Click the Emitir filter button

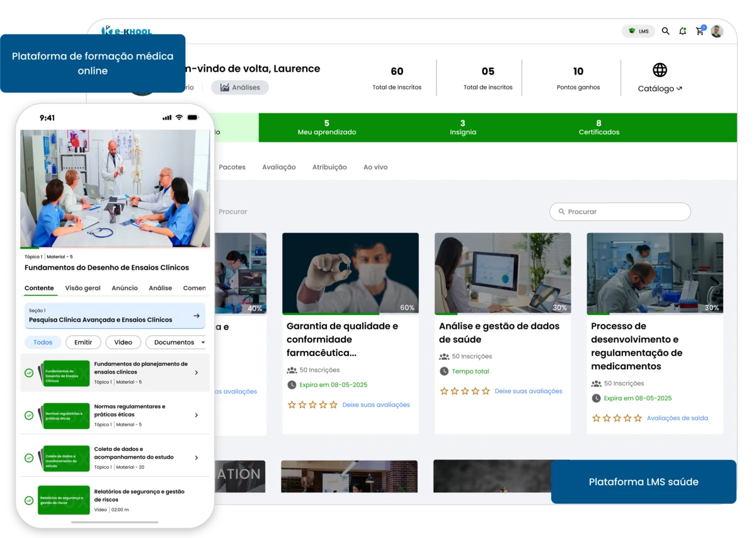[83, 342]
